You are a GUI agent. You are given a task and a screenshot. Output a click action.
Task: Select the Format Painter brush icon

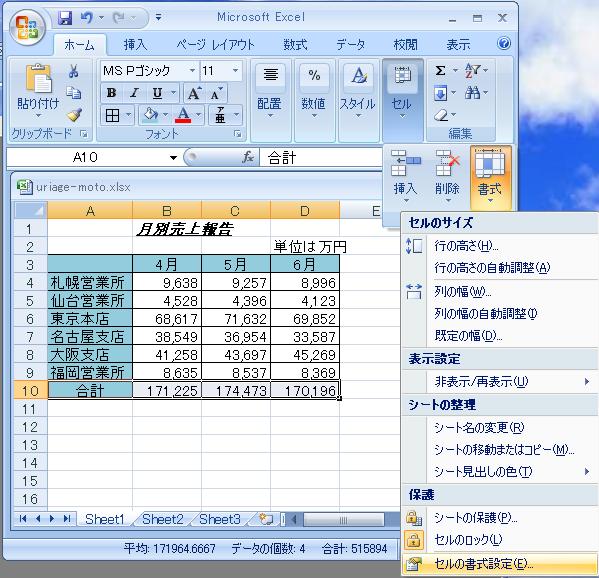tap(74, 115)
